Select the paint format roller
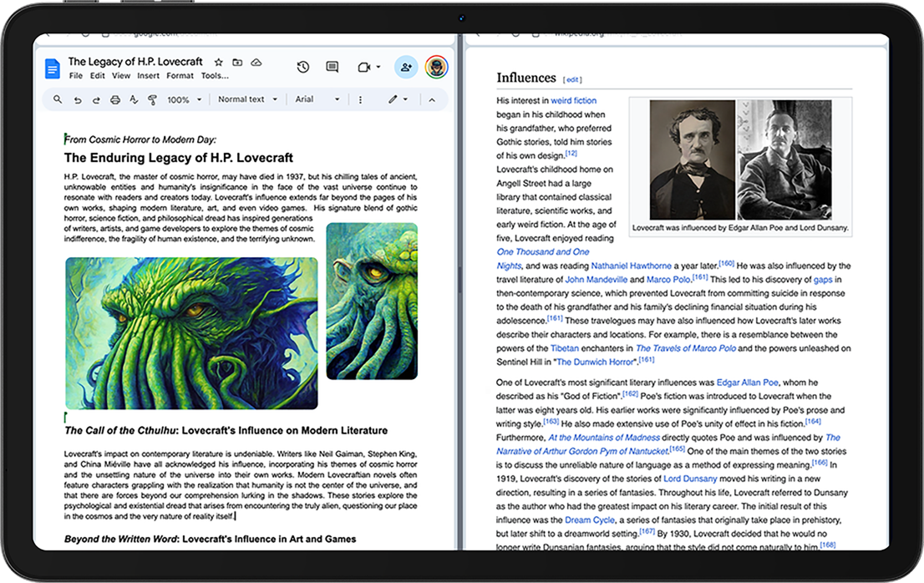924x583 pixels. click(153, 100)
